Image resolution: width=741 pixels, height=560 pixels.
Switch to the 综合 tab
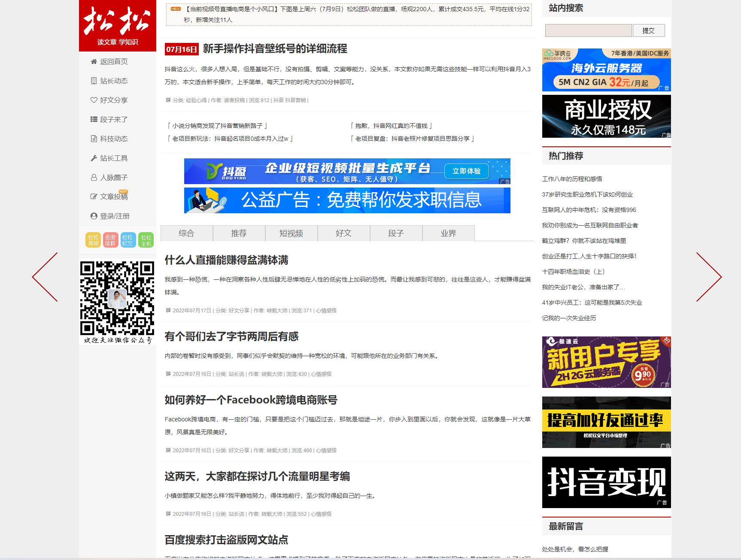pyautogui.click(x=186, y=233)
